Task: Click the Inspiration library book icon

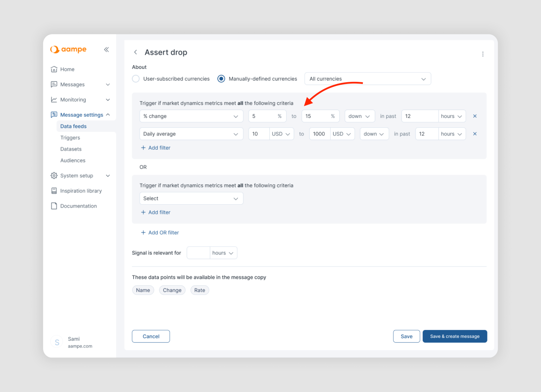Action: coord(54,191)
